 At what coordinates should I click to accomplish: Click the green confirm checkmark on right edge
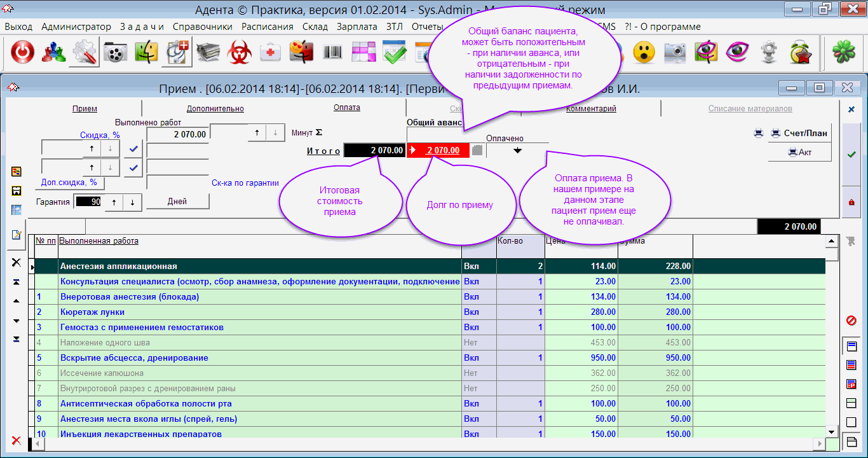(851, 155)
